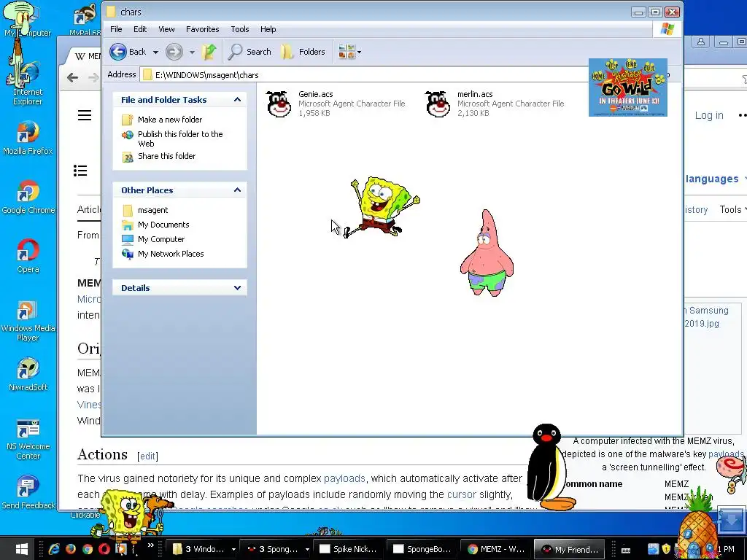Open the Tools menu in Explorer
Screen dimensions: 747x560
239,29
